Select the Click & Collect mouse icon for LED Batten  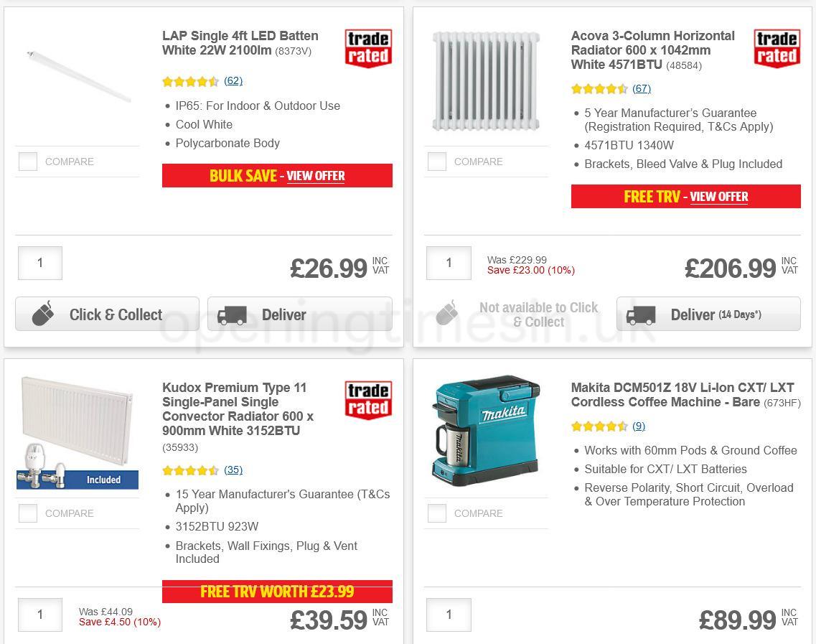(43, 314)
